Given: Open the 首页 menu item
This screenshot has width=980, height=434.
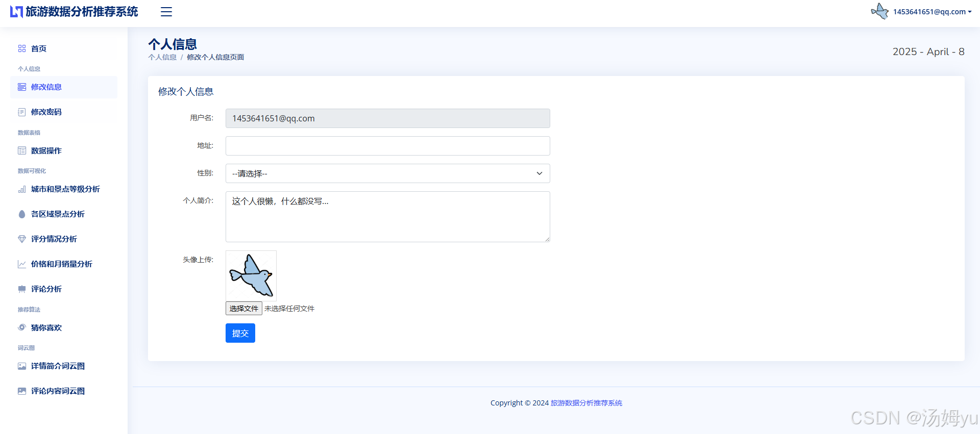Looking at the screenshot, I should [x=64, y=48].
